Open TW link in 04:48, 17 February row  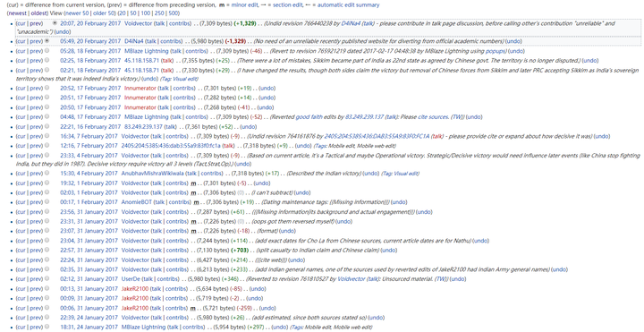pyautogui.click(x=457, y=117)
